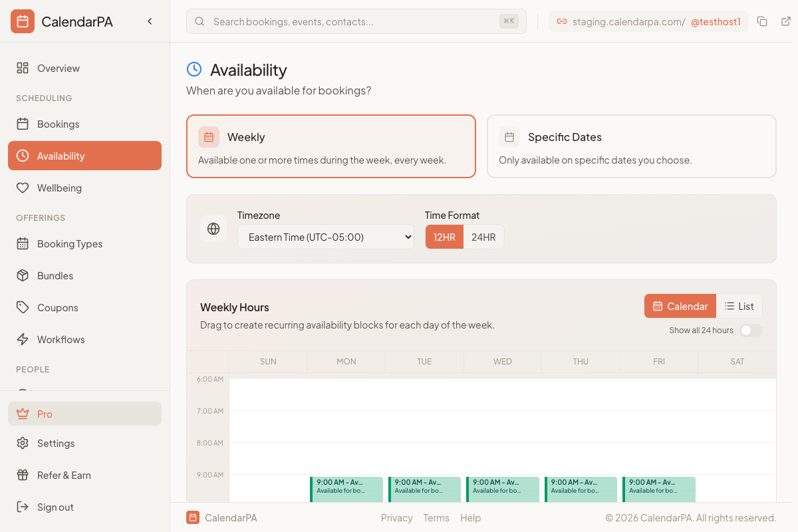Open the search bar magnifier icon
The height and width of the screenshot is (532, 798).
coord(199,21)
